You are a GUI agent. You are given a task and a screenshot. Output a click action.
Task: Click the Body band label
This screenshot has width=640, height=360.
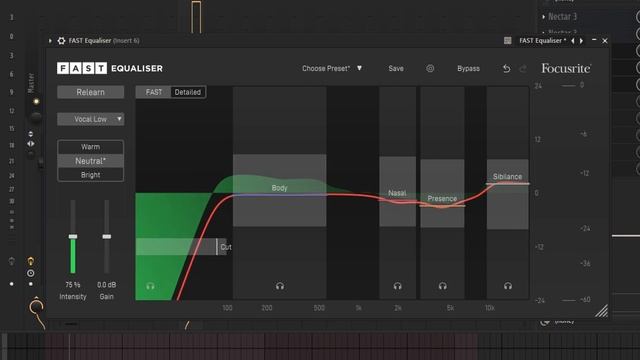coord(280,188)
